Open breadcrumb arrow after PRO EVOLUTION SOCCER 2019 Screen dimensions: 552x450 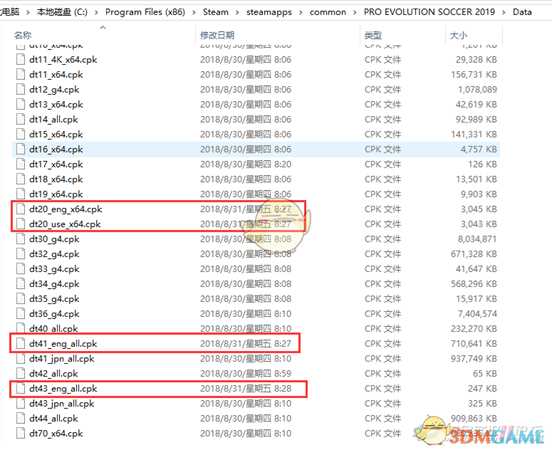coord(504,12)
